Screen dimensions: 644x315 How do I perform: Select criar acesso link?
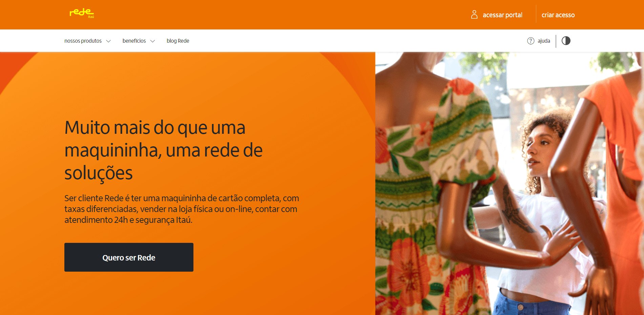558,15
